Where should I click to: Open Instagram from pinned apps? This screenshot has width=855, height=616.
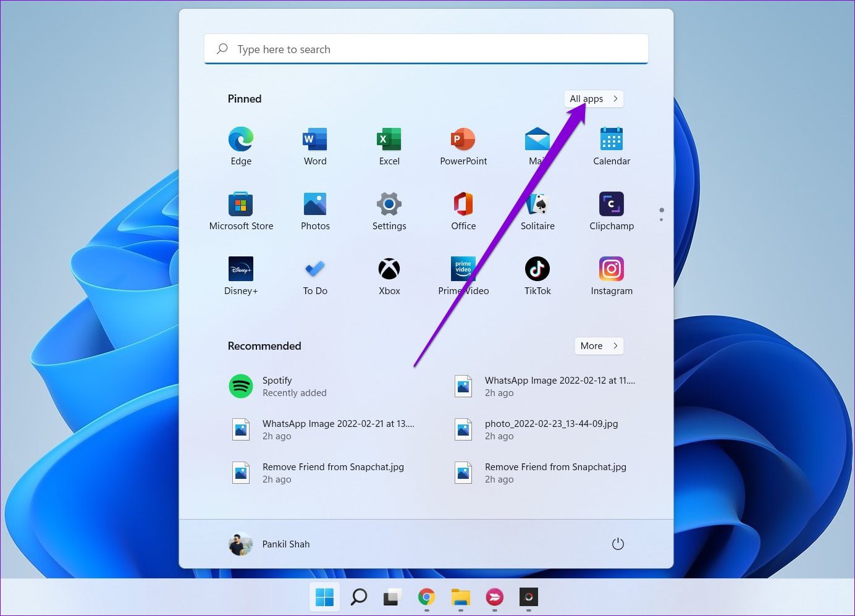pos(611,275)
